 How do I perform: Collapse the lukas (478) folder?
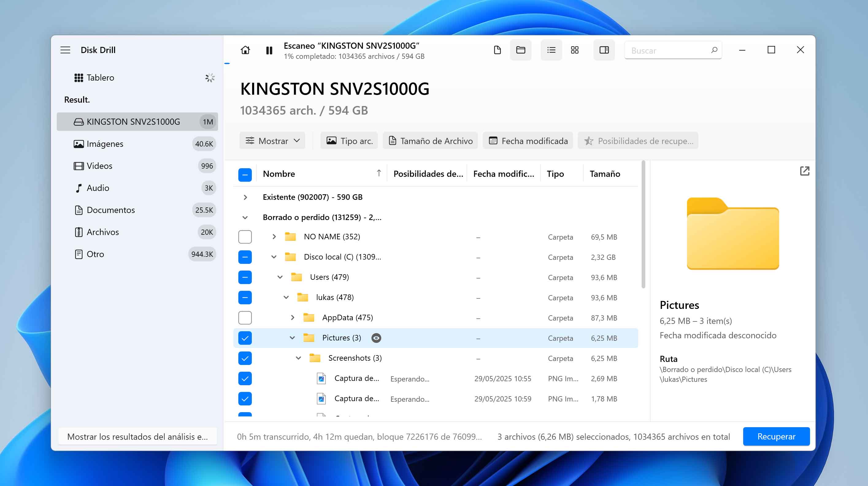click(x=286, y=298)
